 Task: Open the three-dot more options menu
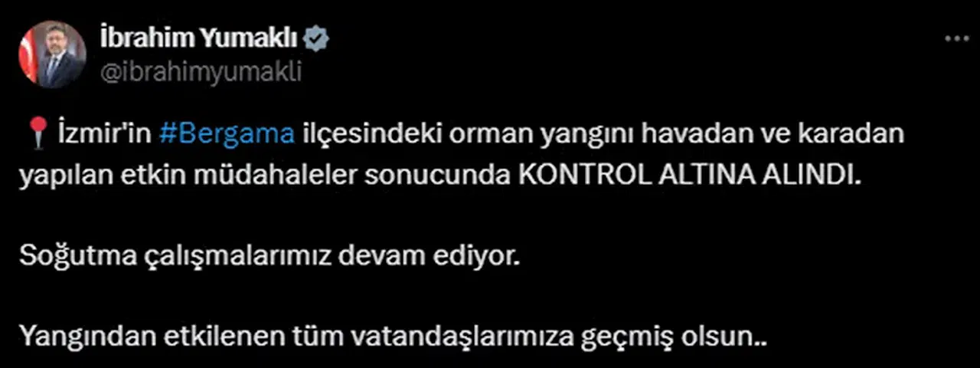click(x=958, y=38)
